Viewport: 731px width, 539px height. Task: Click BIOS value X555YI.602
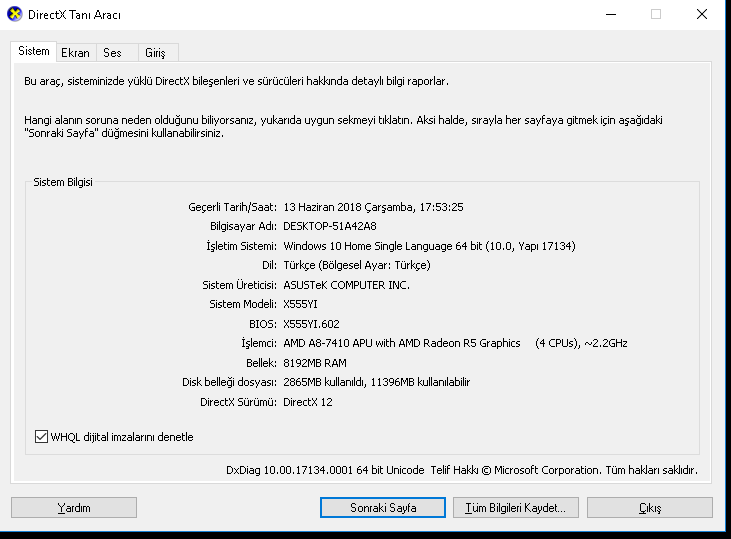click(x=311, y=324)
